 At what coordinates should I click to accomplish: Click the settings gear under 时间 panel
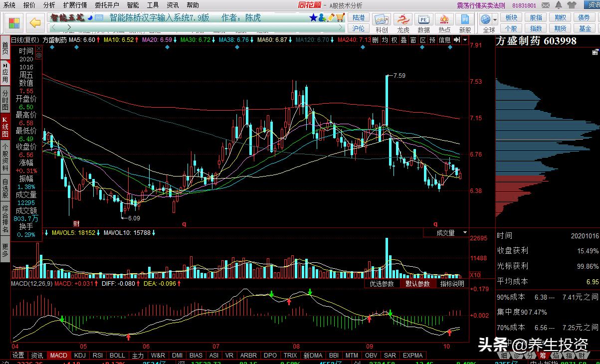tap(38, 56)
